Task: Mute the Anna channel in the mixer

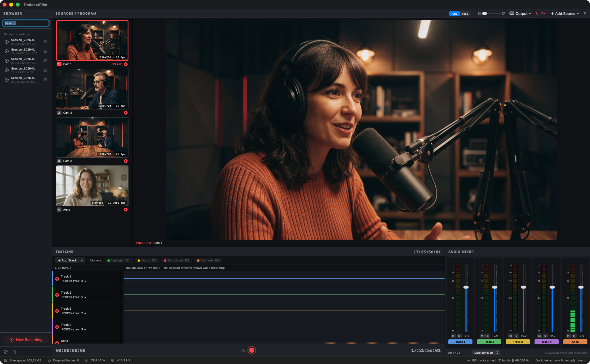Action: point(568,336)
